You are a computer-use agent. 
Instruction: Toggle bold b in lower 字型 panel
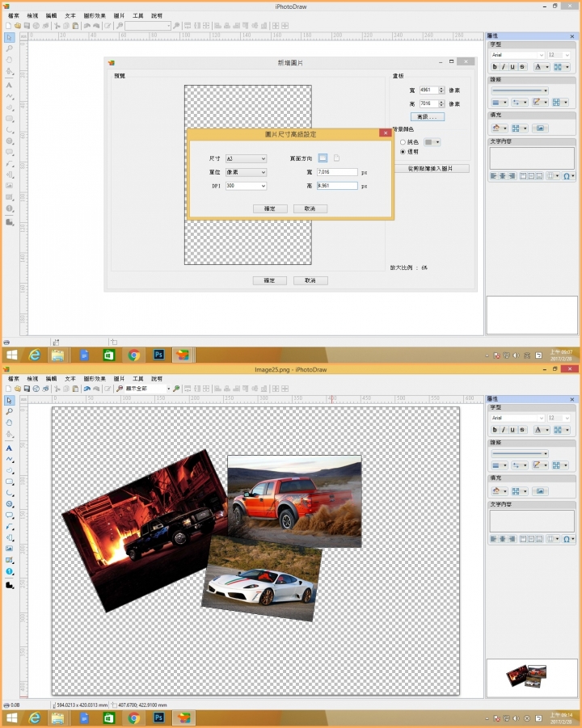[x=495, y=430]
